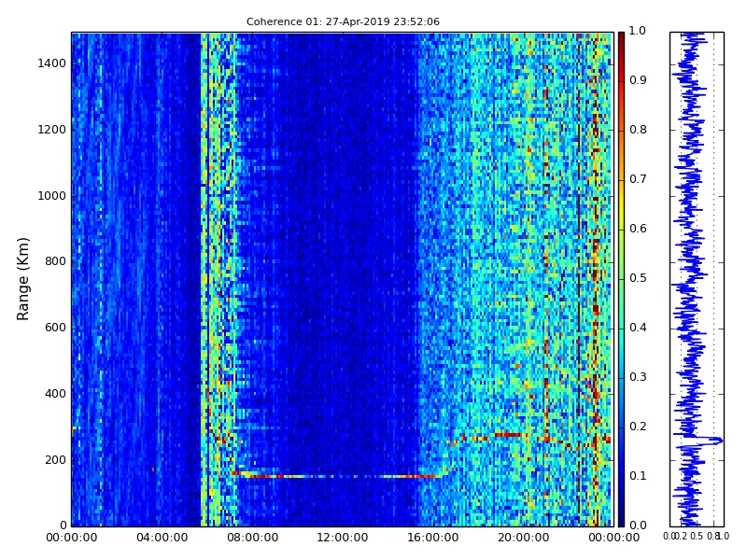This screenshot has height=560, width=747.
Task: Click the colorbar 1.0 label
Action: click(x=637, y=31)
